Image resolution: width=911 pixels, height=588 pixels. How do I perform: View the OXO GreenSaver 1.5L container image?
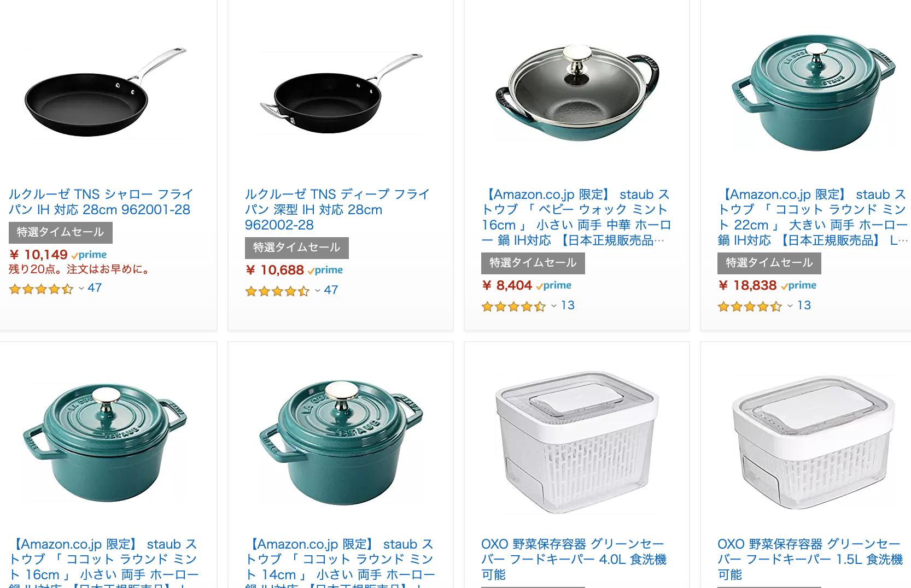pyautogui.click(x=814, y=444)
